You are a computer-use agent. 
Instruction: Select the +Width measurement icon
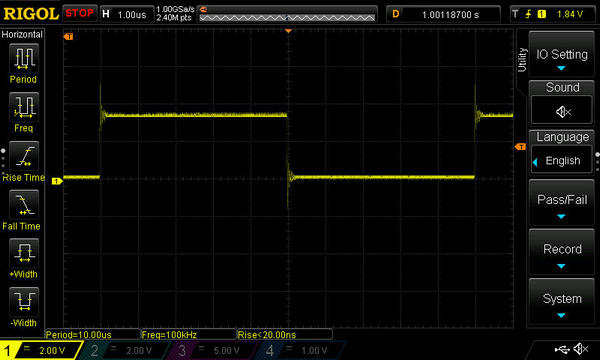coord(24,253)
